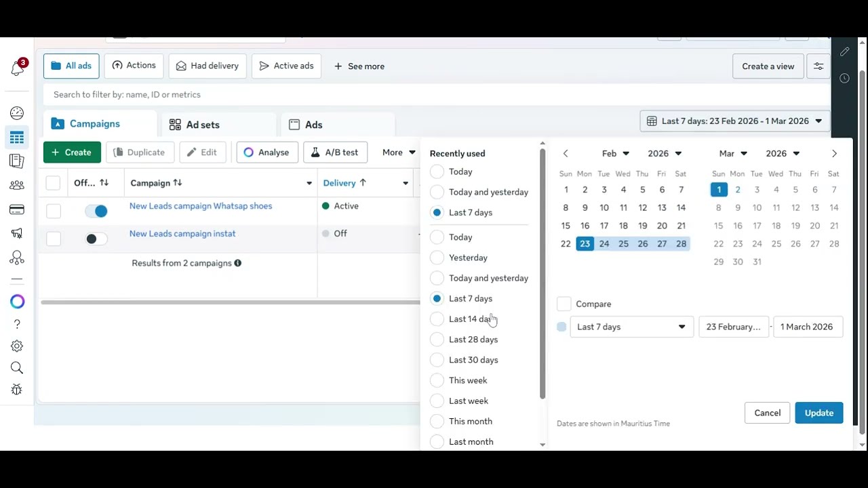Expand the More toolbar dropdown
Viewport: 868px width, 488px height.
pyautogui.click(x=399, y=152)
